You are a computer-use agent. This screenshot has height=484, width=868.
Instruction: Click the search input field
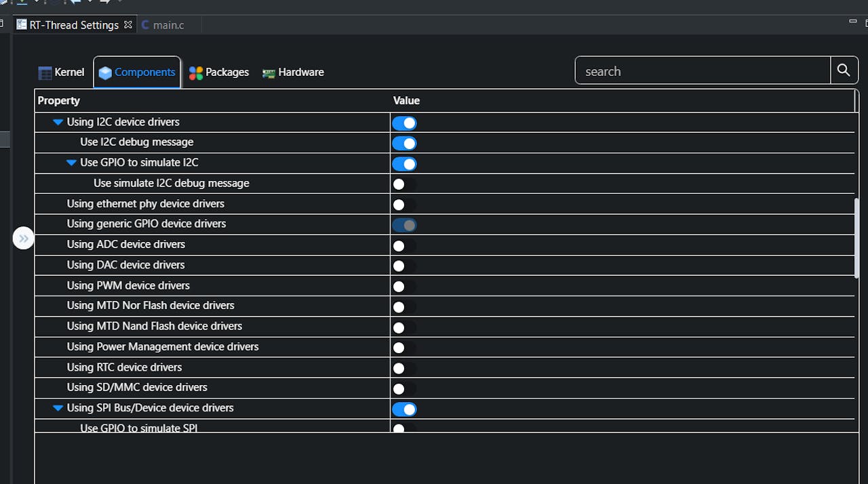(x=703, y=71)
